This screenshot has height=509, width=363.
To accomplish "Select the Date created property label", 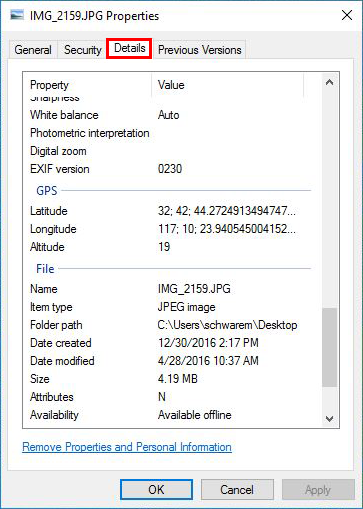I will [x=61, y=343].
